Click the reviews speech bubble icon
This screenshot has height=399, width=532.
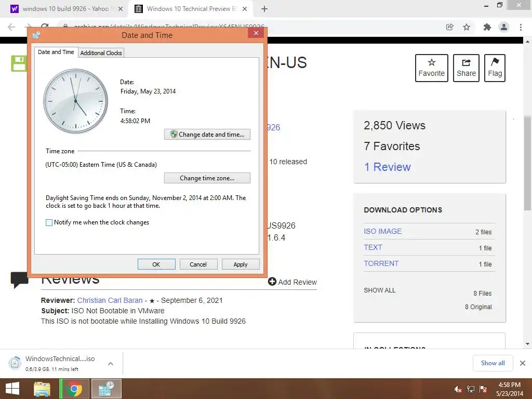click(x=19, y=280)
